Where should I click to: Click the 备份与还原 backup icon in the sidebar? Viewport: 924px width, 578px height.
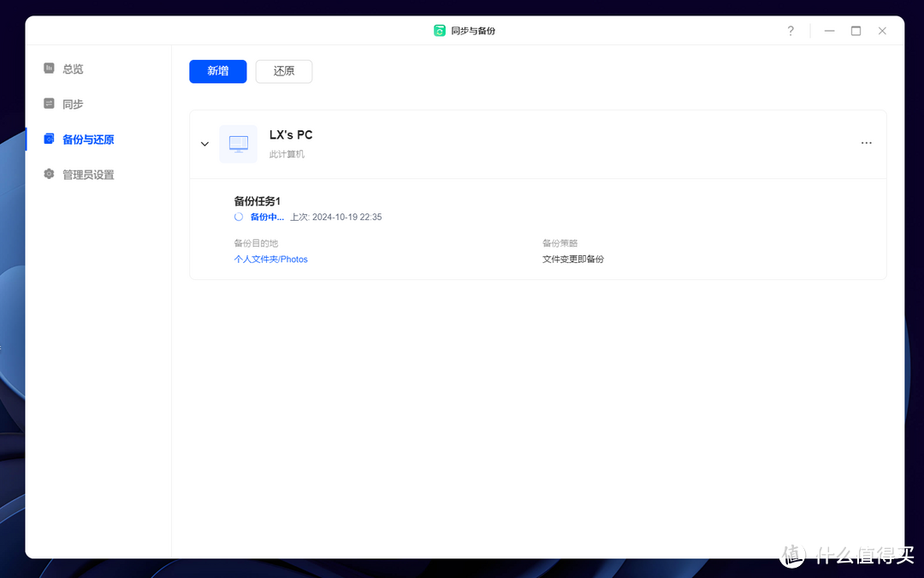(x=49, y=139)
